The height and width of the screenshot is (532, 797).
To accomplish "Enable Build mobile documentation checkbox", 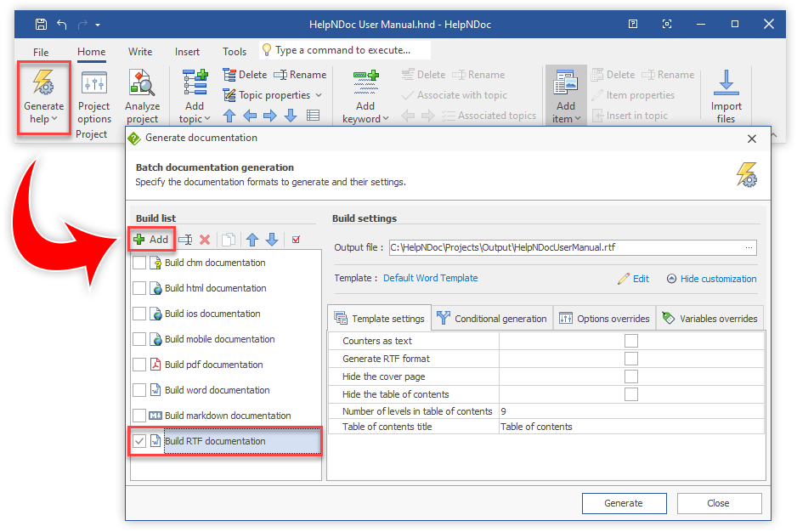I will coord(139,339).
